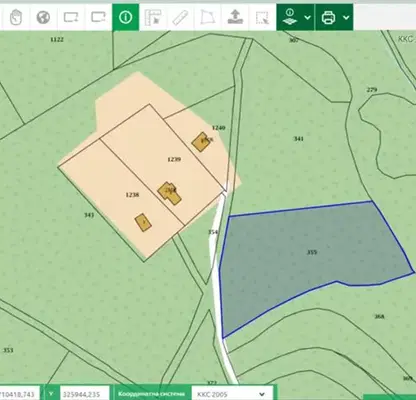Pick the dashed rectangle selection tool

[x=262, y=17]
